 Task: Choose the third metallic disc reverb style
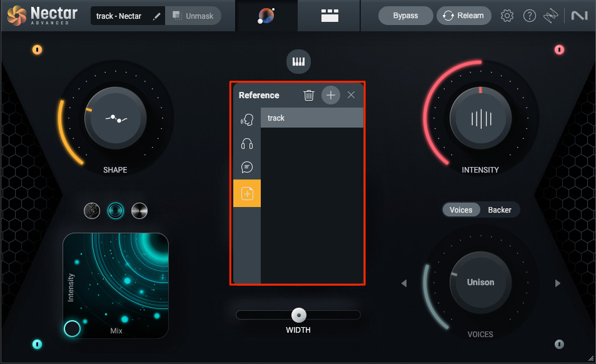coord(139,211)
